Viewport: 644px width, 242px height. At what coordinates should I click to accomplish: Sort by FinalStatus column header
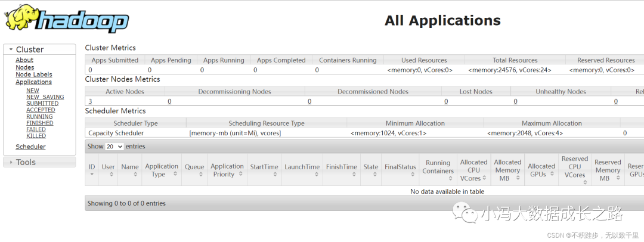(400, 170)
